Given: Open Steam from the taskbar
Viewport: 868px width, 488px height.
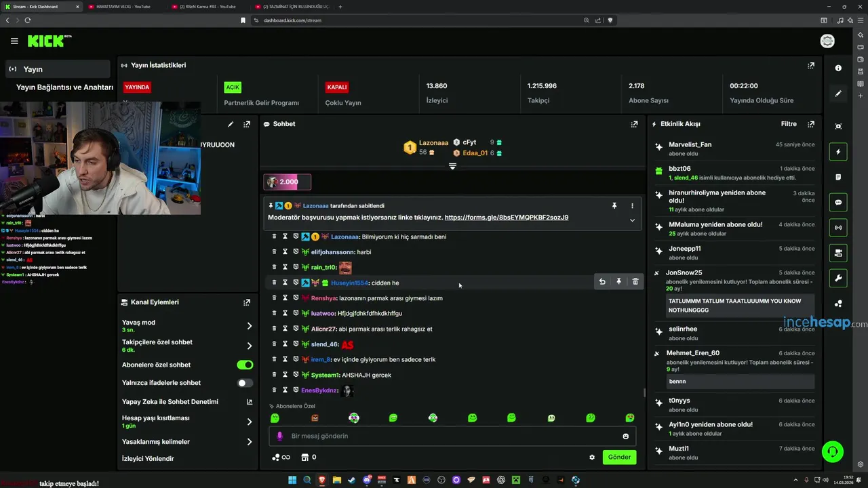Looking at the screenshot, I should click(351, 480).
